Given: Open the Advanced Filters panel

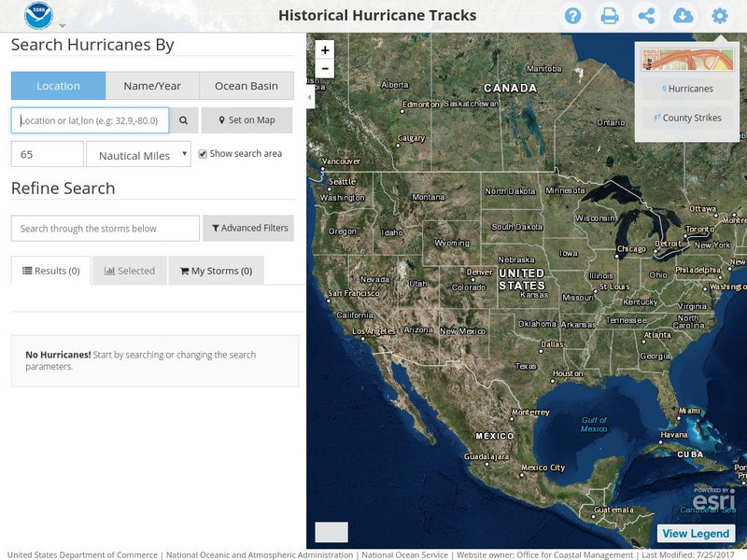Looking at the screenshot, I should click(x=248, y=227).
